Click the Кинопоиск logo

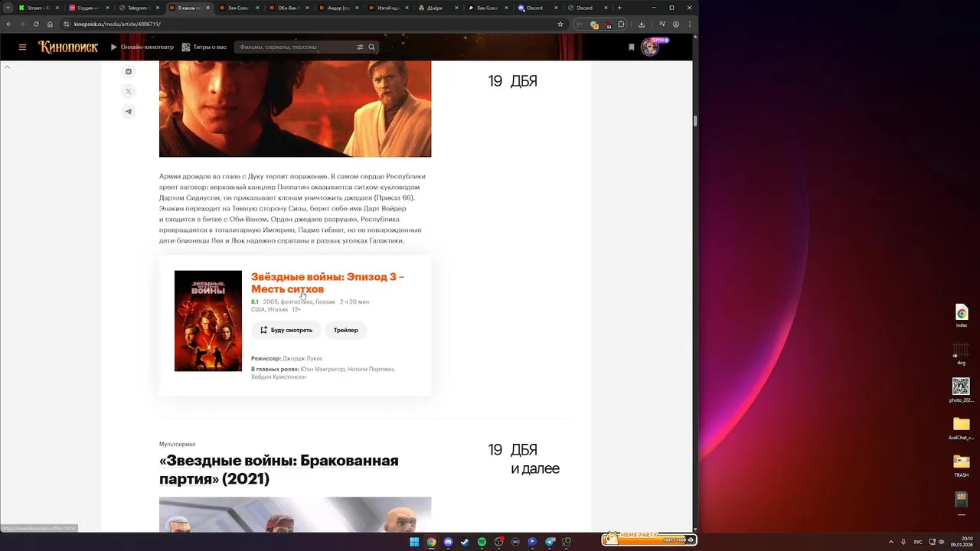pyautogui.click(x=68, y=47)
